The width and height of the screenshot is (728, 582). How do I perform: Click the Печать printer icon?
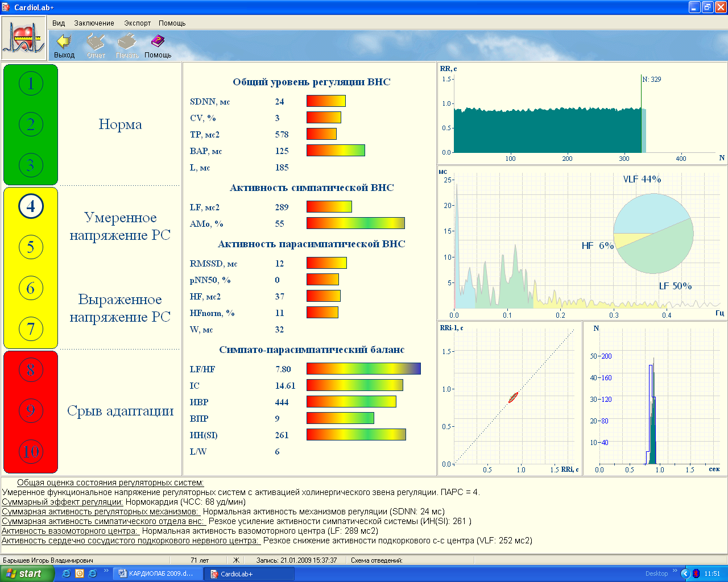tap(127, 42)
